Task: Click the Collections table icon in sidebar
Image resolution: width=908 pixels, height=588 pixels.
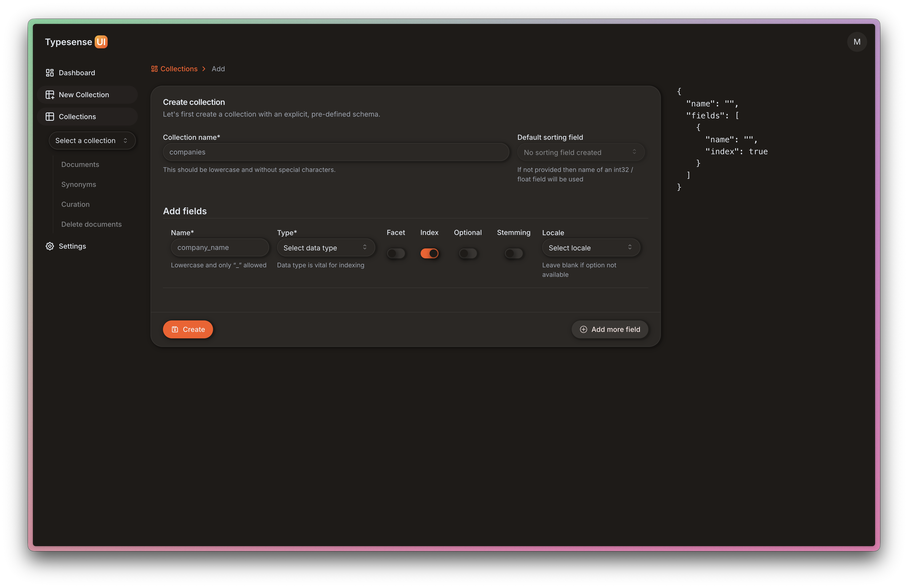Action: coord(50,116)
